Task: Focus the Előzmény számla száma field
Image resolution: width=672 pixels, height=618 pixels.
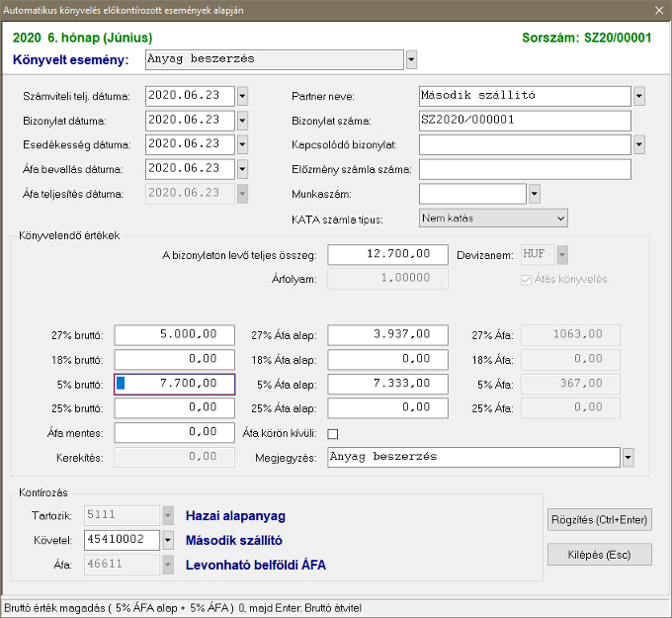Action: [525, 169]
